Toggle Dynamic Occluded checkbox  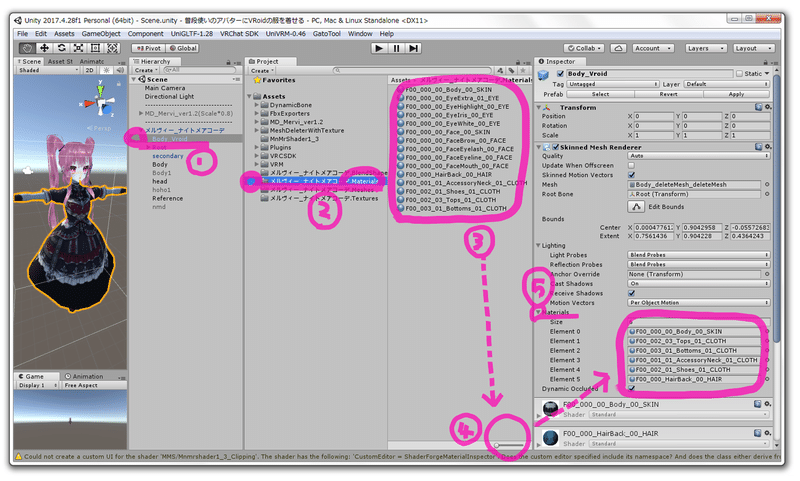click(631, 389)
